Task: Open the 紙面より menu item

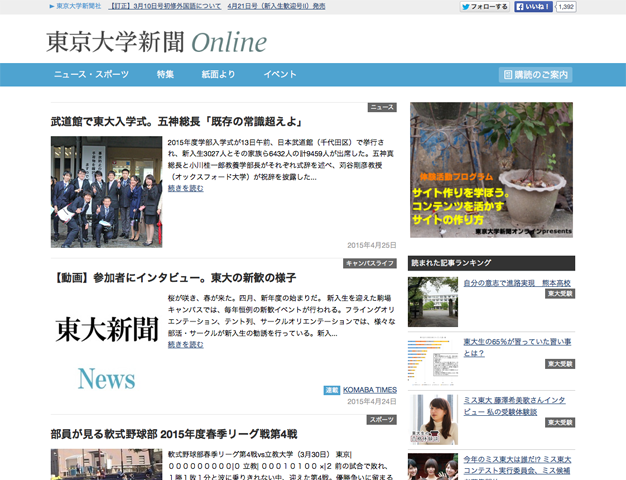Action: click(218, 74)
